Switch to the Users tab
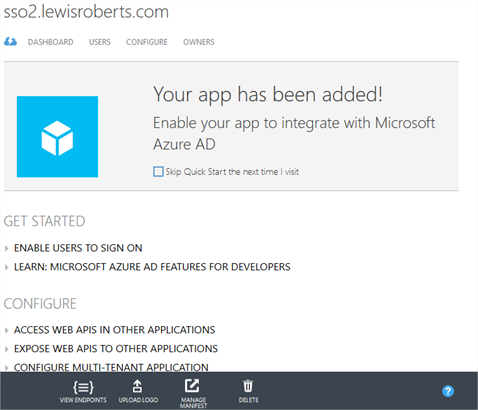478x410 pixels. pos(100,42)
